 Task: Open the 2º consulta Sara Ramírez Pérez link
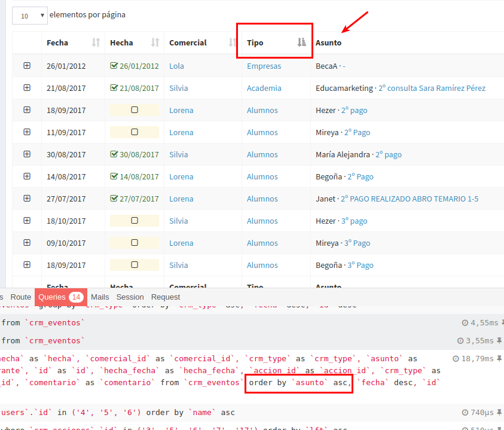(x=432, y=88)
